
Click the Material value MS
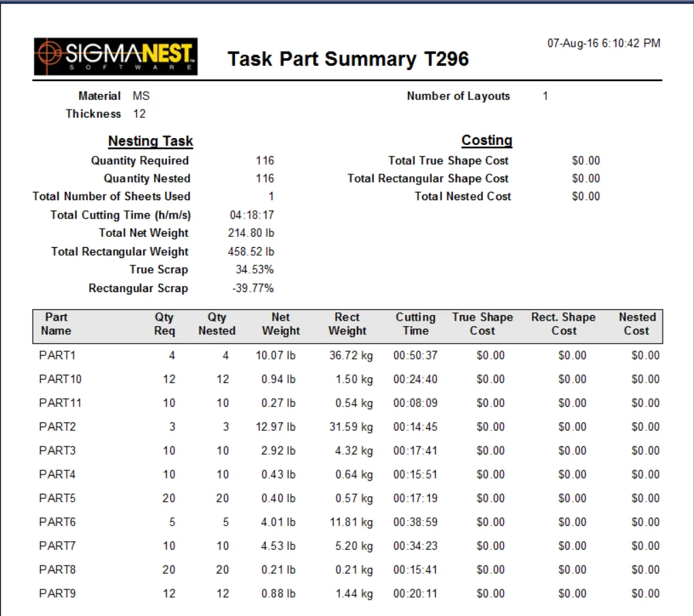141,96
